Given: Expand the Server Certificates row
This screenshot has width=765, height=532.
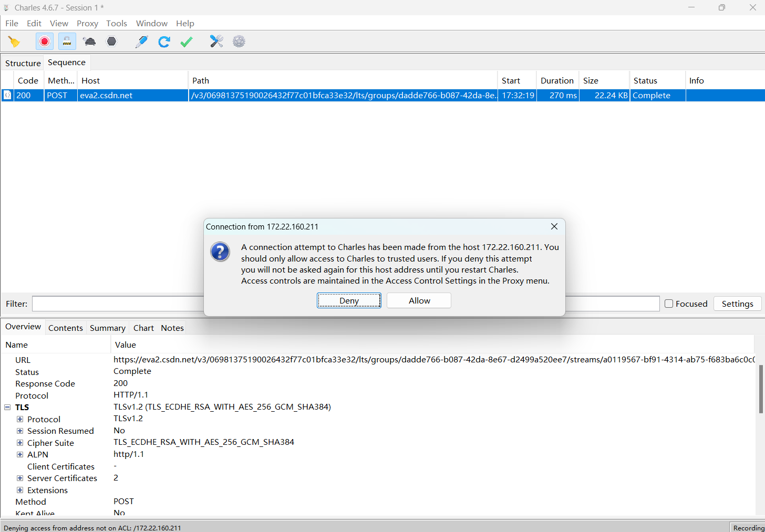Looking at the screenshot, I should pos(20,478).
